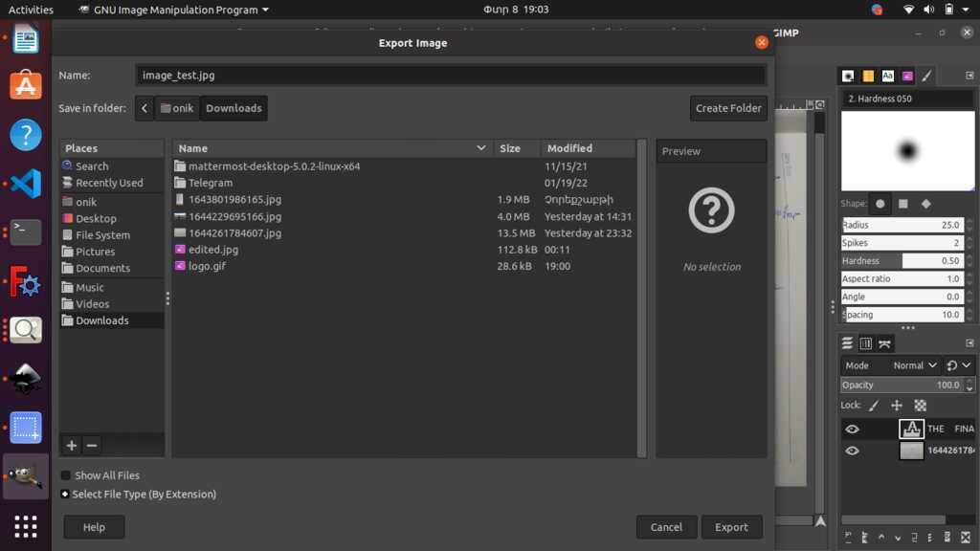The height and width of the screenshot is (551, 980).
Task: Go back with the folder path arrow
Action: 145,108
